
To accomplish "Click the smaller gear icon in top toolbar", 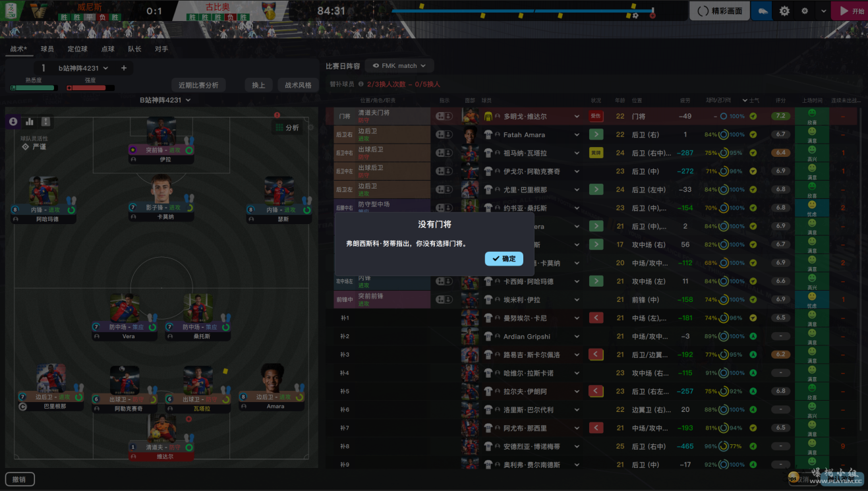I will click(805, 11).
